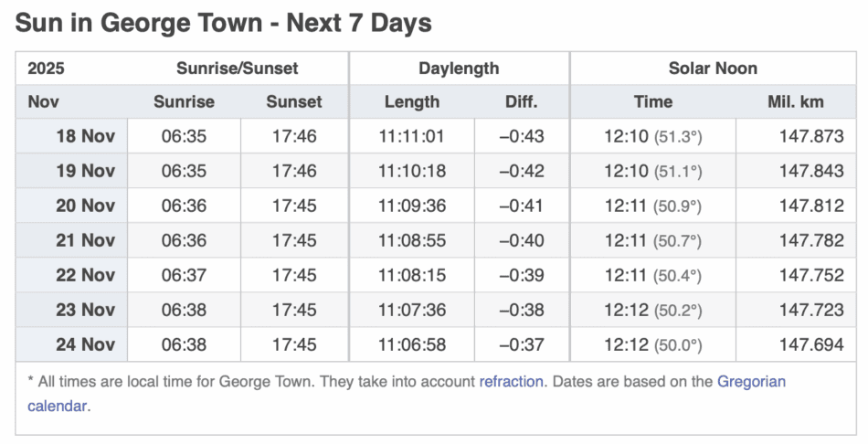Click the Mil. km column header
The height and width of the screenshot is (444, 868).
pyautogui.click(x=795, y=102)
